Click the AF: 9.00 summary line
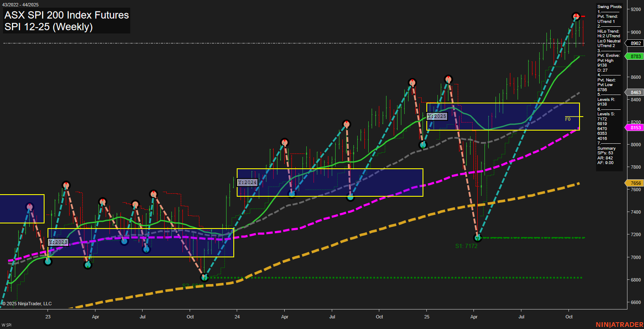The width and height of the screenshot is (644, 329). (606, 162)
